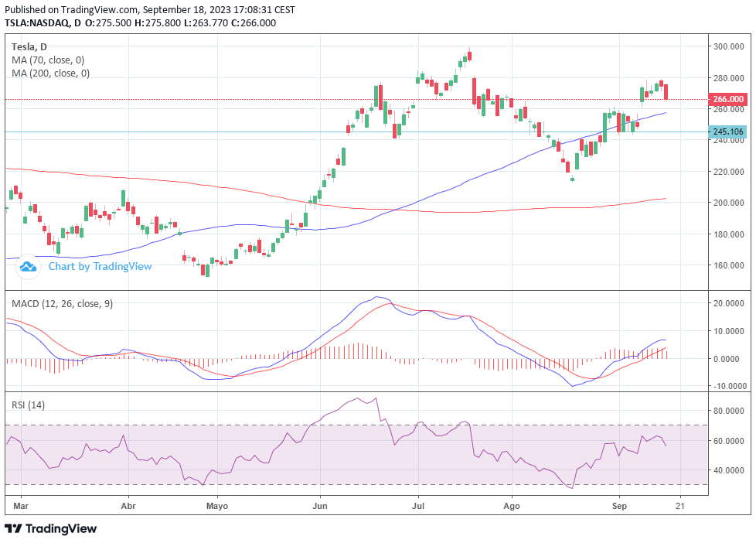Open the Chart by TradingView link

(100, 266)
